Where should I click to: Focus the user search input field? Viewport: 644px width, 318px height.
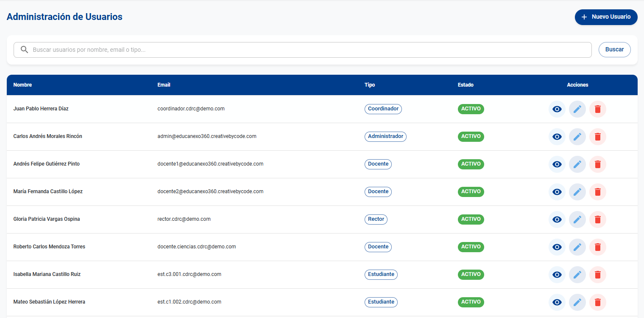point(303,50)
